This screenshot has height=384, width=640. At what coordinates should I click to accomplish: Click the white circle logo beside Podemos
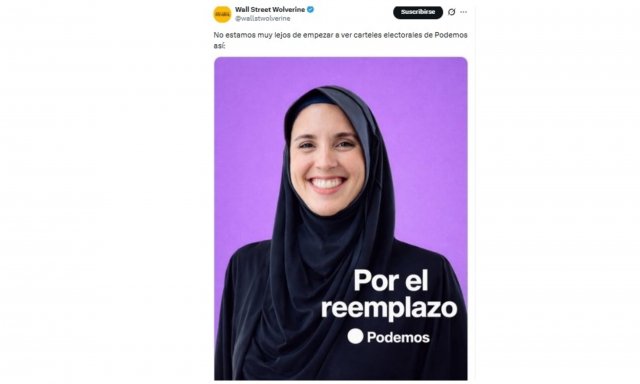pos(356,336)
